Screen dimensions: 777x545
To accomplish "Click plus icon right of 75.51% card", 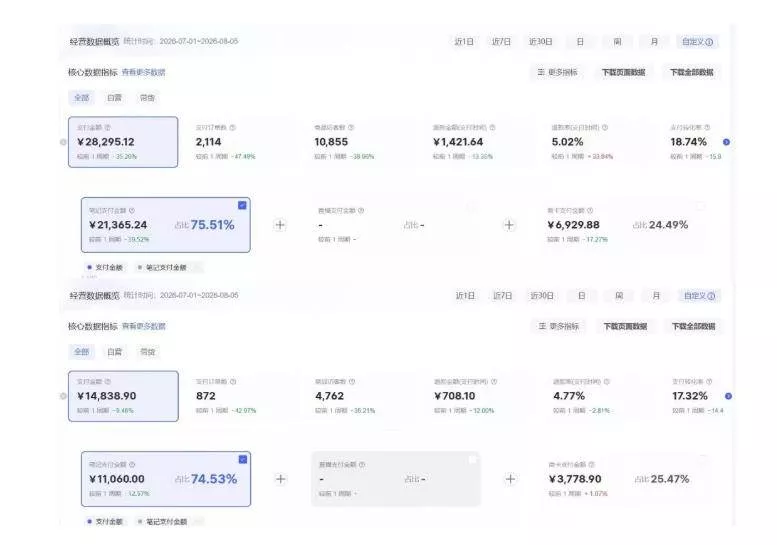I will tap(280, 225).
